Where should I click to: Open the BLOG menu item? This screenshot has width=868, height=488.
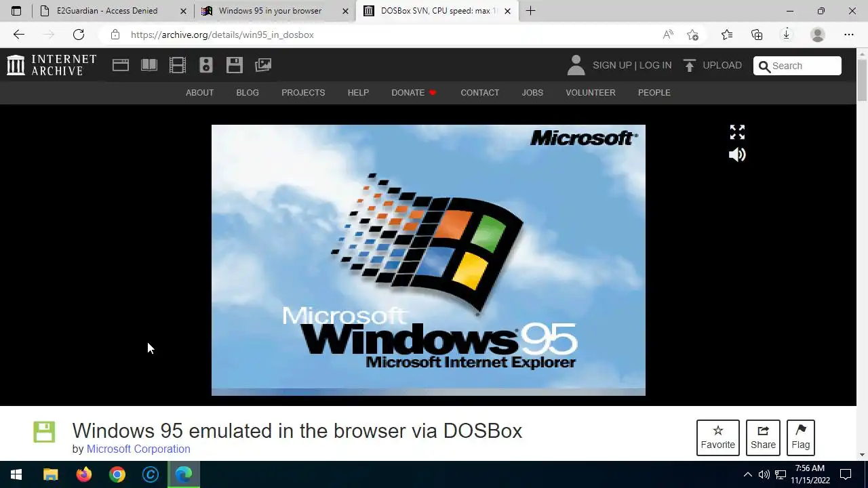pos(248,93)
